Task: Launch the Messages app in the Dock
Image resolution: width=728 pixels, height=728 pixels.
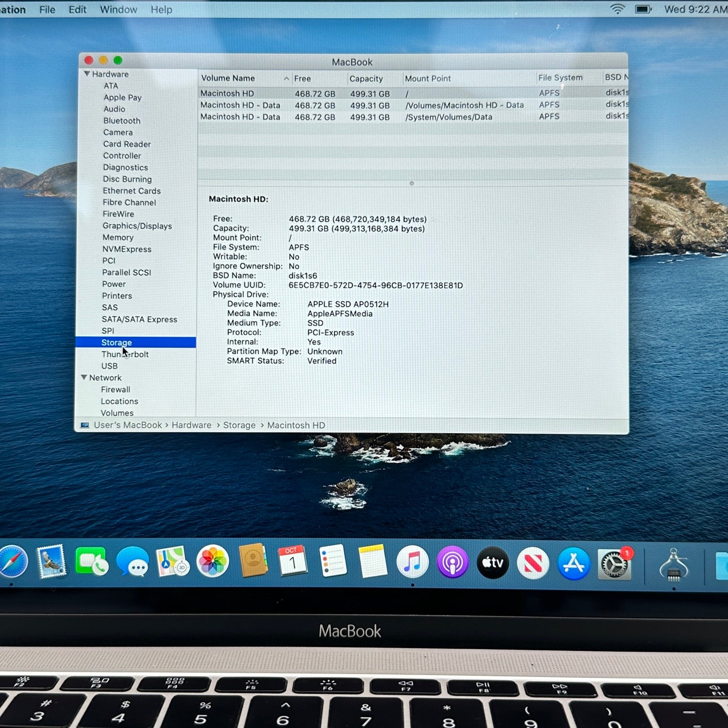Action: point(132,562)
